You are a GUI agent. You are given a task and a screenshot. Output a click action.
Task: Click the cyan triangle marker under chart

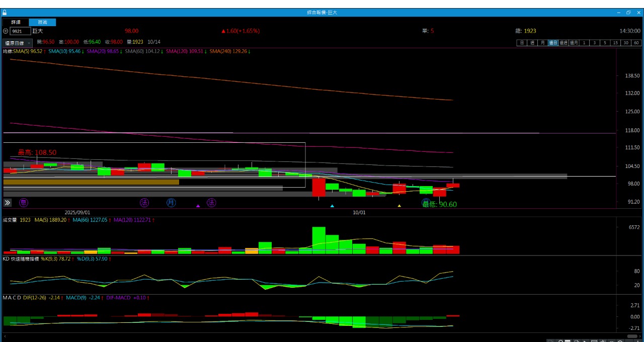tap(332, 206)
